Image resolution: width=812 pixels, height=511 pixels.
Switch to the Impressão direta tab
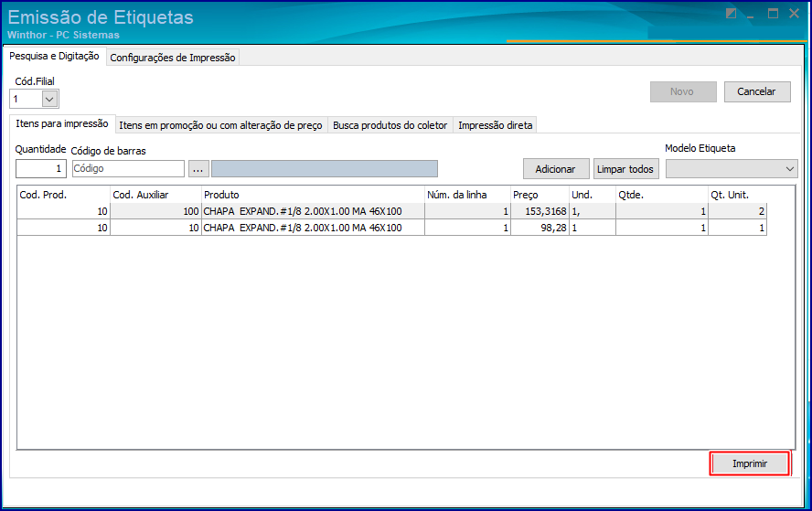point(495,125)
